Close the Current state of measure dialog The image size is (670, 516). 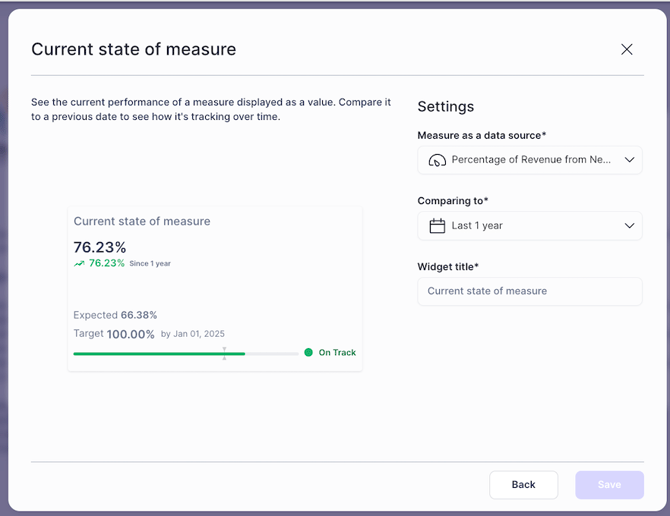click(627, 49)
